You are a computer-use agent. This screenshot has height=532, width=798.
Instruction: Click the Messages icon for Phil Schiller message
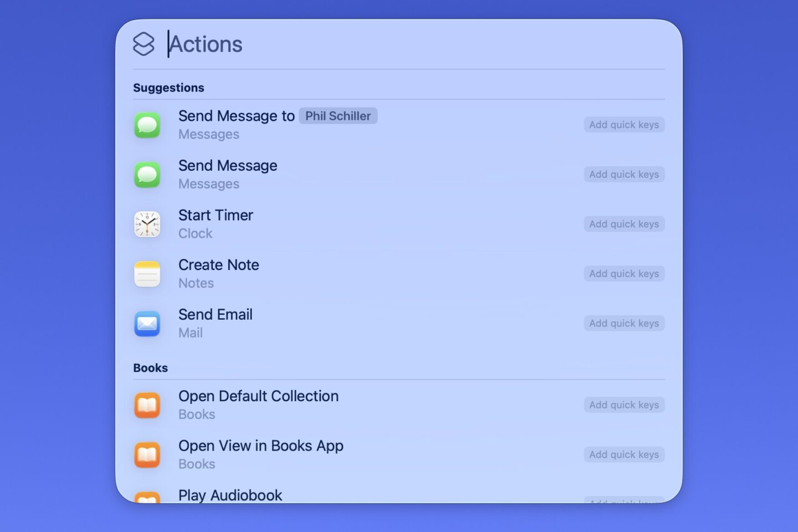click(x=147, y=125)
